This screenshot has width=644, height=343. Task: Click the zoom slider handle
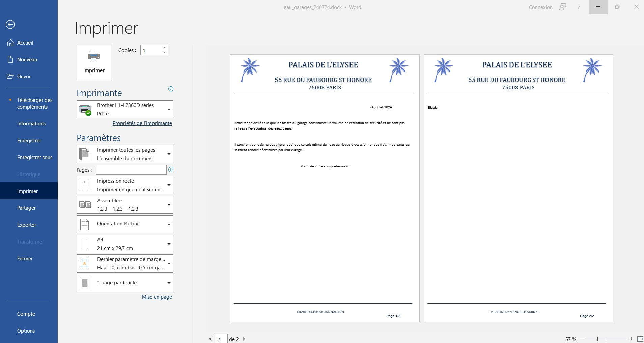tap(597, 339)
